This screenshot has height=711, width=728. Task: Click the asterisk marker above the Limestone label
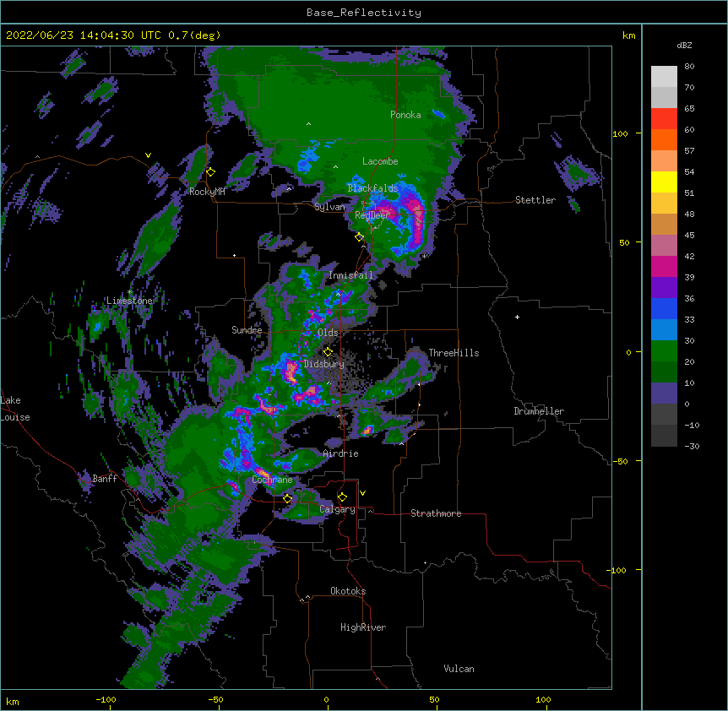[130, 292]
